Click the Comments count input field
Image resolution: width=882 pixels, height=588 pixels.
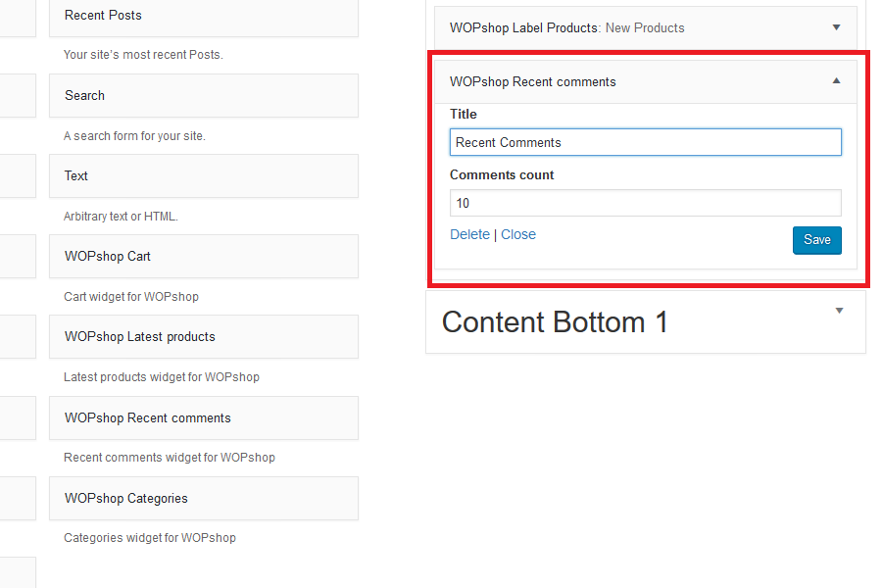[645, 203]
